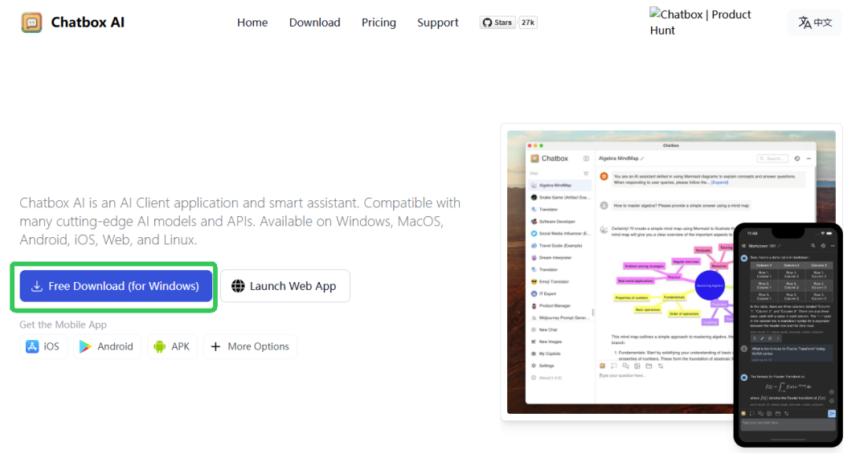This screenshot has width=868, height=454.
Task: Click Settings in preview image sidebar
Action: (x=547, y=366)
